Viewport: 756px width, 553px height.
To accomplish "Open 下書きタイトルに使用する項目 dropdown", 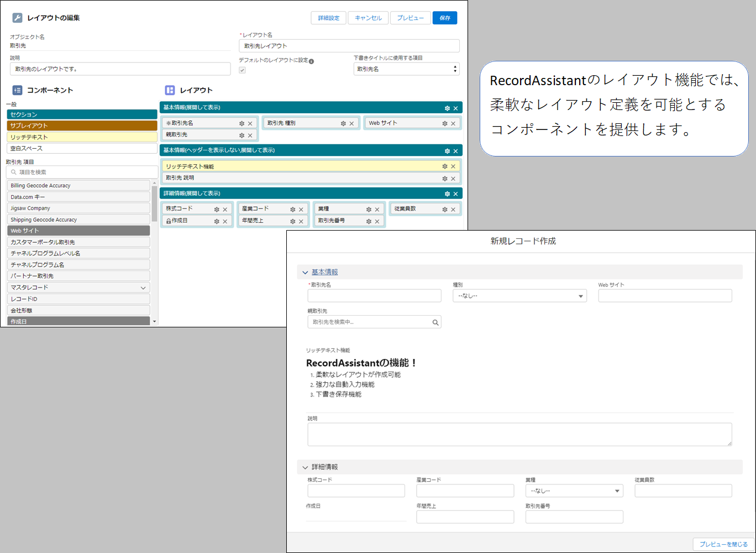I will (x=406, y=69).
